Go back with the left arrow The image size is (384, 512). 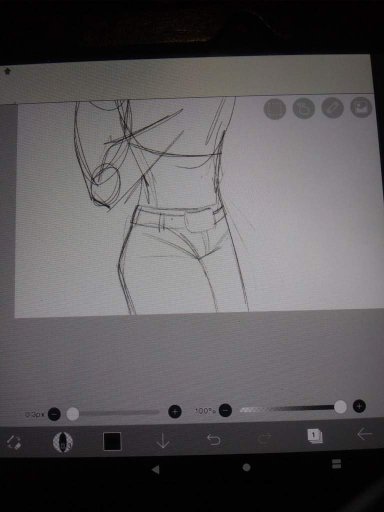(364, 434)
